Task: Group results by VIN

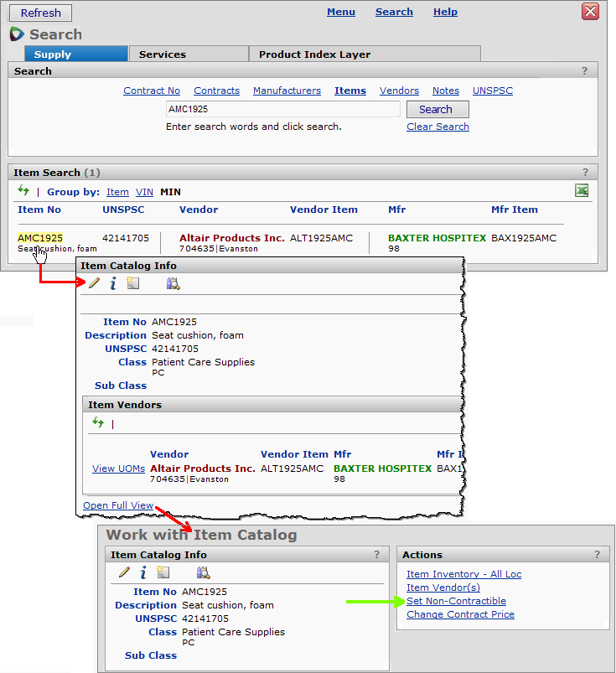Action: pos(144,192)
